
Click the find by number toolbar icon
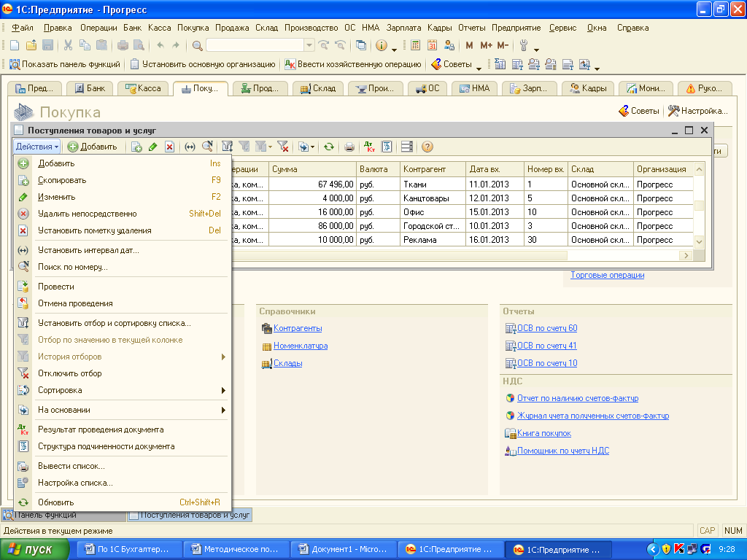(x=206, y=147)
